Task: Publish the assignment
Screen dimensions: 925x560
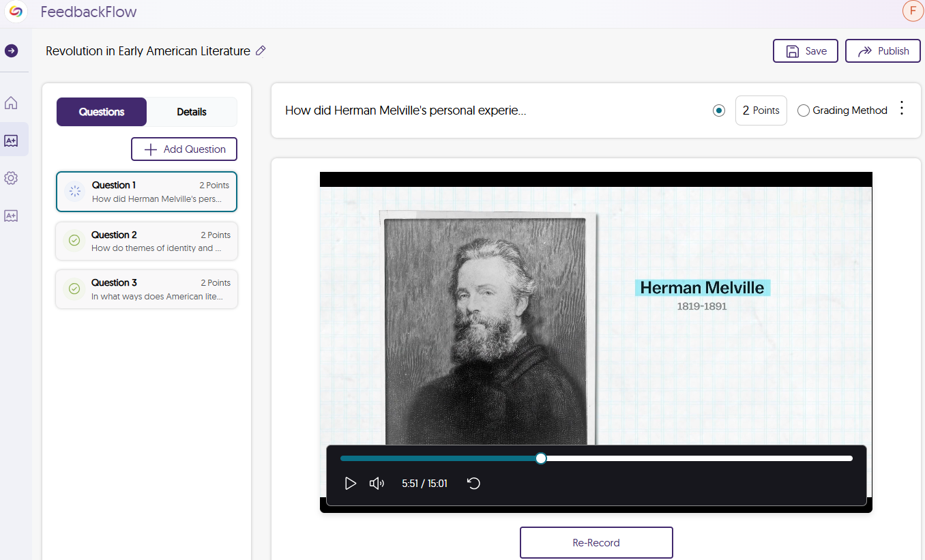Action: pos(883,51)
